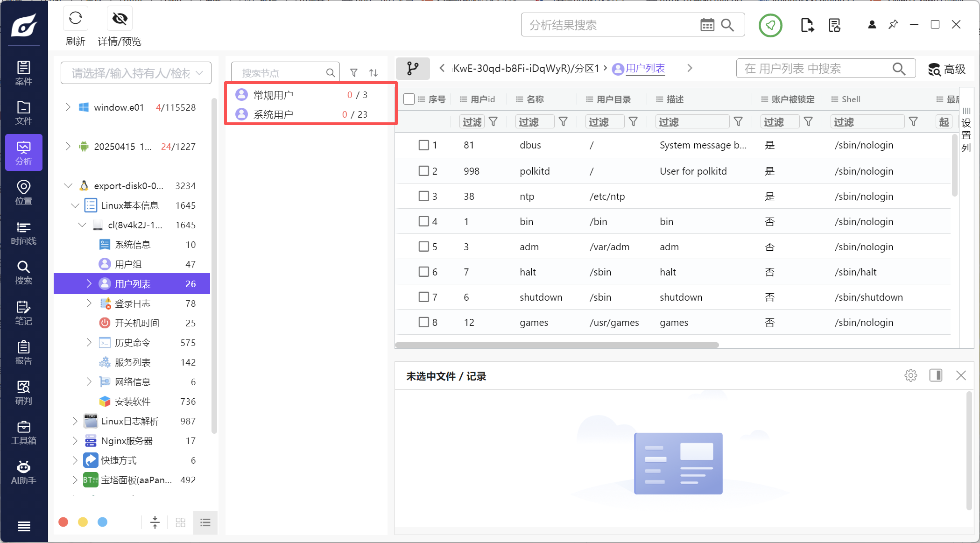Check the box for row 6 halt
980x543 pixels.
click(423, 272)
